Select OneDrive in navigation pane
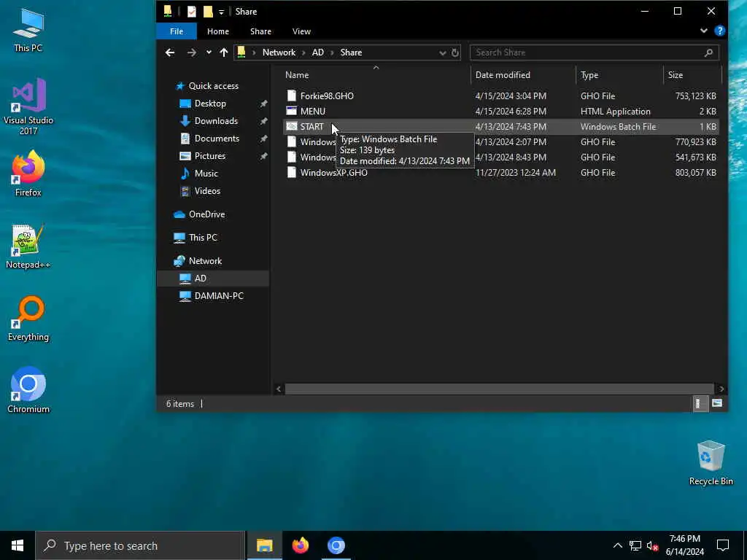Image resolution: width=747 pixels, height=560 pixels. [206, 214]
